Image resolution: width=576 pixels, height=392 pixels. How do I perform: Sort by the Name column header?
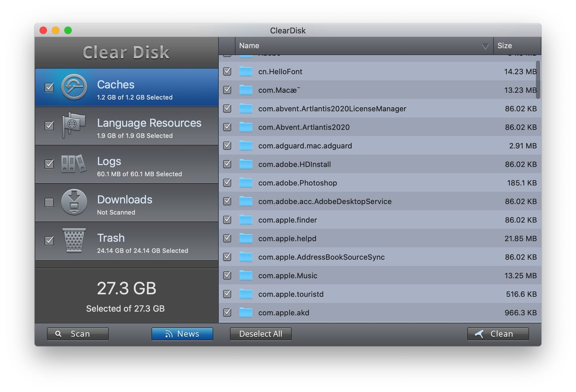click(364, 46)
